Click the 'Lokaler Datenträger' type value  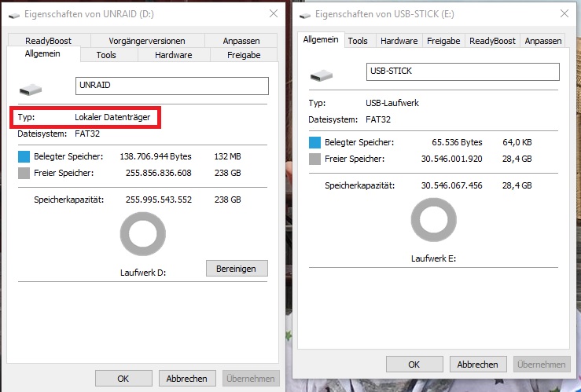(112, 117)
